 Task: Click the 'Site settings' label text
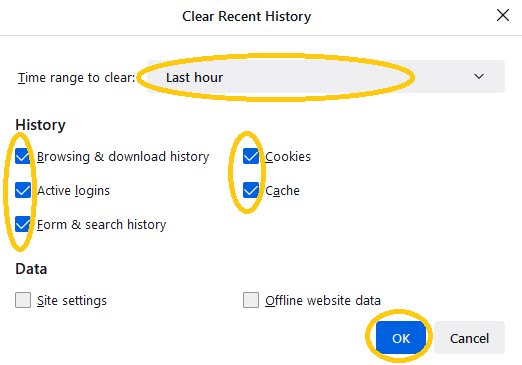72,300
